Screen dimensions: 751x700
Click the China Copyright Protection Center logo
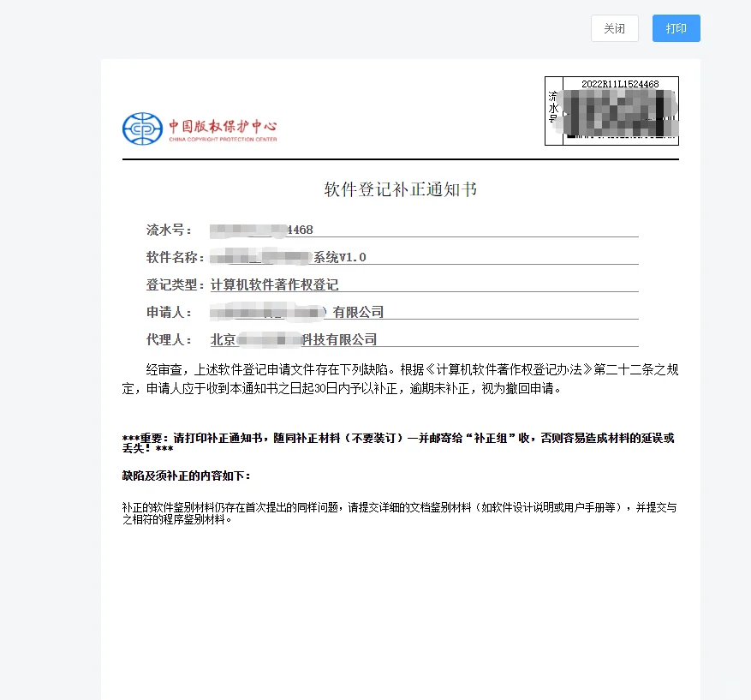pos(199,127)
